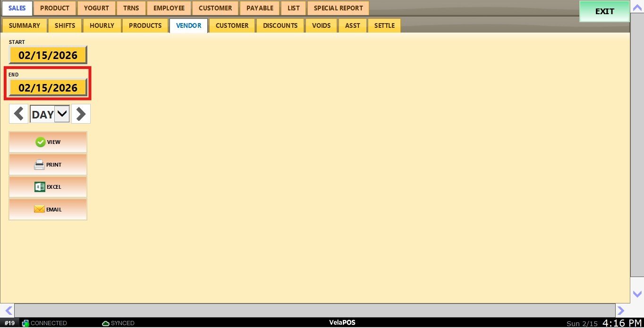Click the Connected network status icon

[x=25, y=323]
